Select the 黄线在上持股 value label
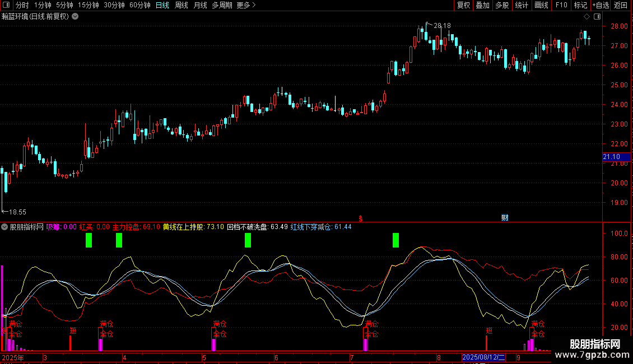This screenshot has height=364, width=633. click(193, 227)
